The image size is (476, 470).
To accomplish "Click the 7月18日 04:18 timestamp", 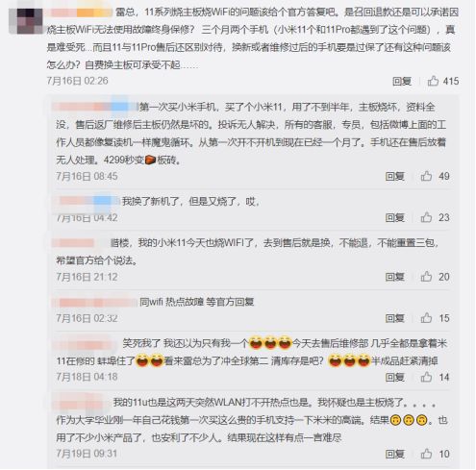I will point(87,377).
